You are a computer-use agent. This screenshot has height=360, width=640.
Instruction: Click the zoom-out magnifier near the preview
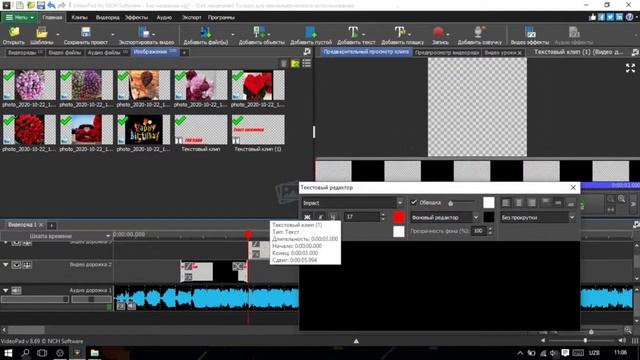(x=611, y=199)
